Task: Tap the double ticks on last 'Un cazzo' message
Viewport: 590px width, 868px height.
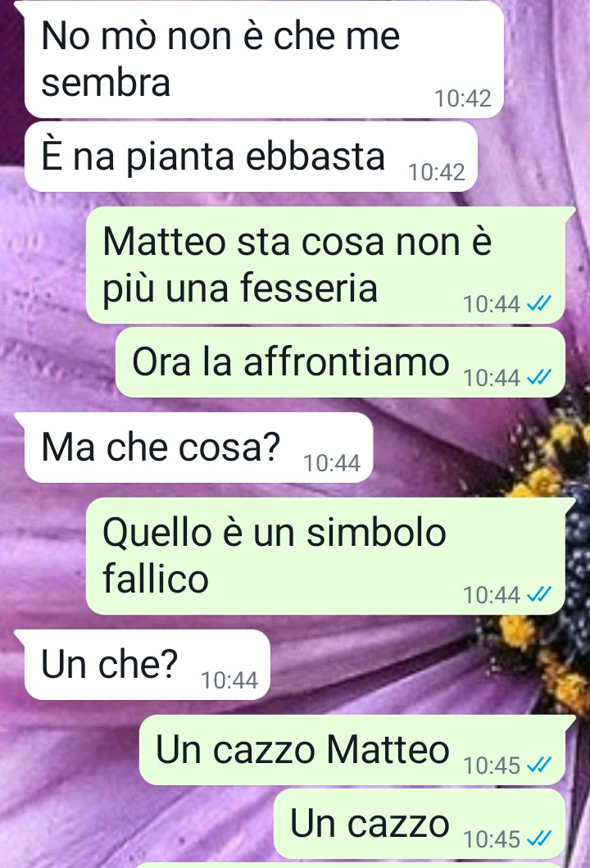Action: (538, 838)
